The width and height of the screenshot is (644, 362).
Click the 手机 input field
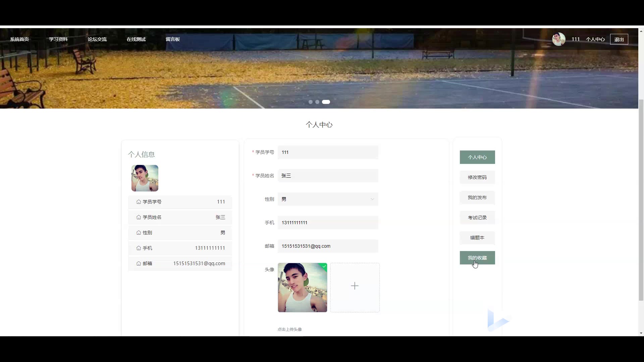point(328,223)
